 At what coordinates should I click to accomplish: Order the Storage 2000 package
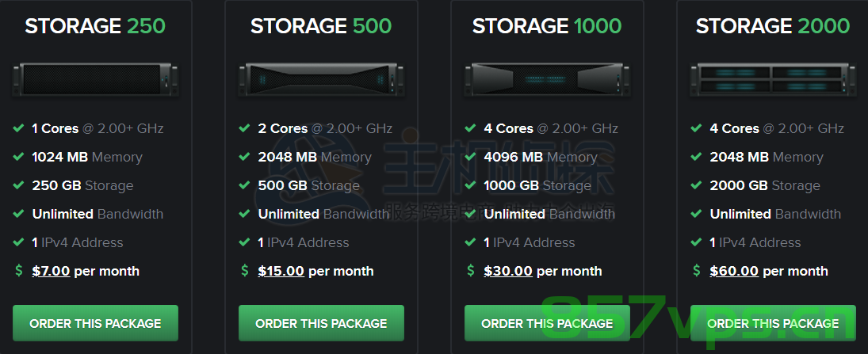(x=773, y=323)
